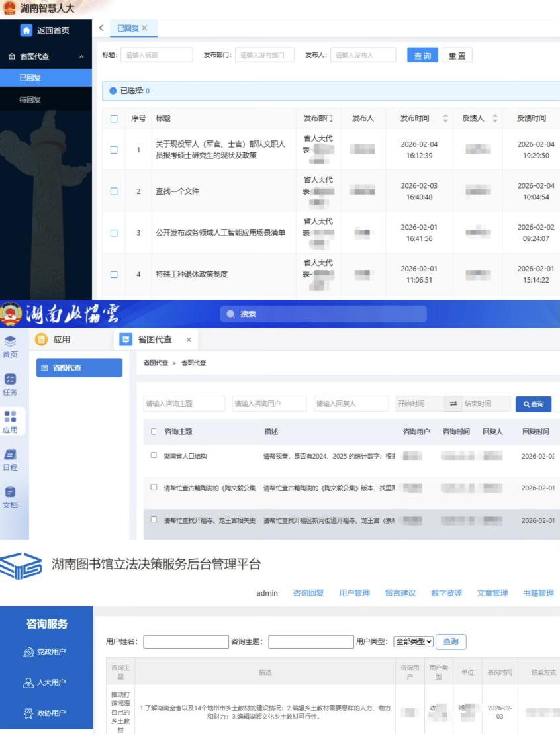This screenshot has height=734, width=560.
Task: Open the 日程 calendar icon
Action: tap(10, 454)
